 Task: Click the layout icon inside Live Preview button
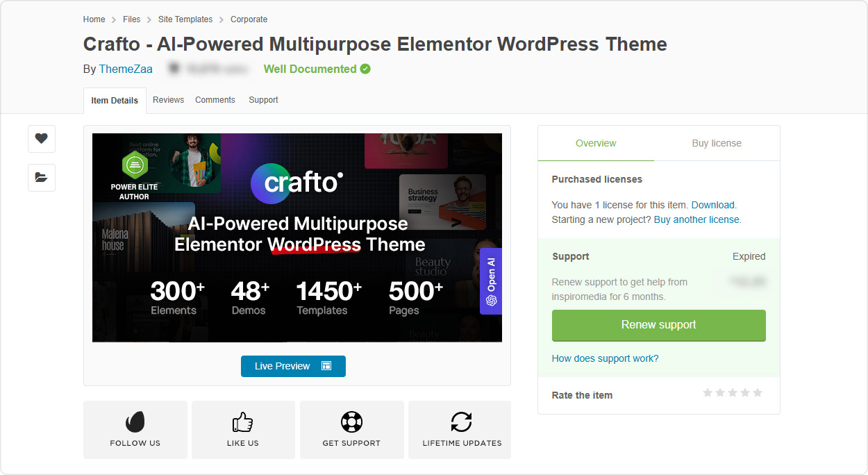click(326, 366)
